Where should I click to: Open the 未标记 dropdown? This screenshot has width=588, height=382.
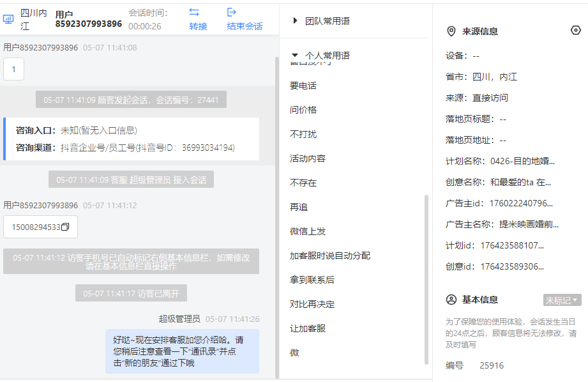pyautogui.click(x=562, y=300)
